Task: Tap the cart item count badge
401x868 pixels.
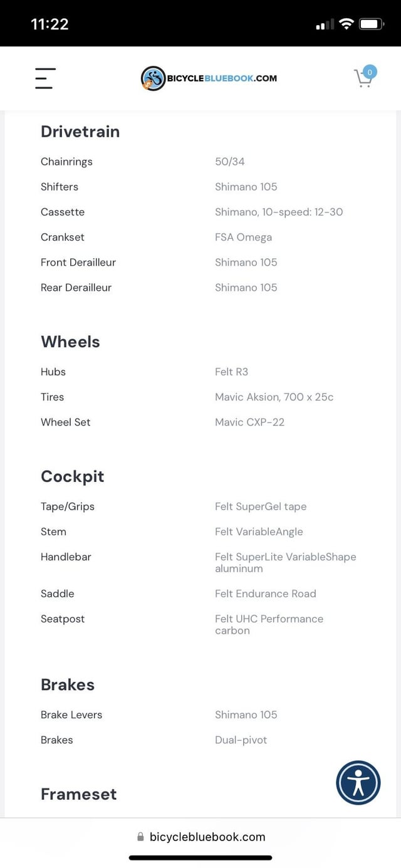Action: [x=370, y=72]
